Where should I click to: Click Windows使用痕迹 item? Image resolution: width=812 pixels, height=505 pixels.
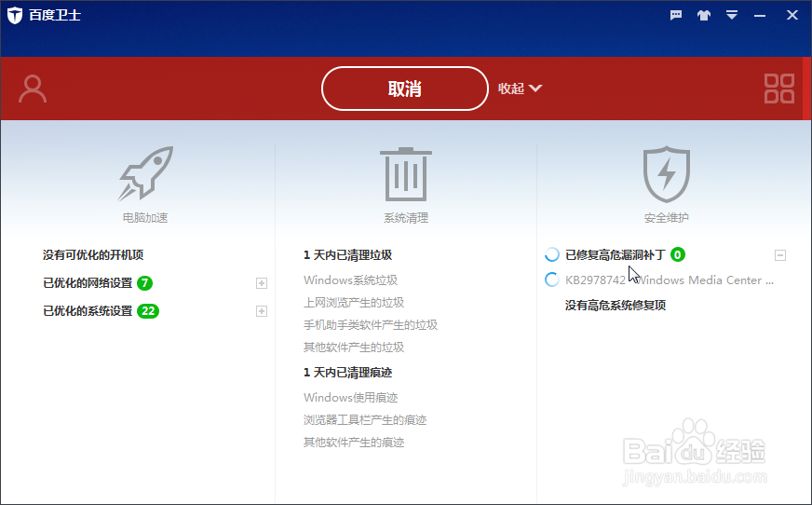point(350,398)
